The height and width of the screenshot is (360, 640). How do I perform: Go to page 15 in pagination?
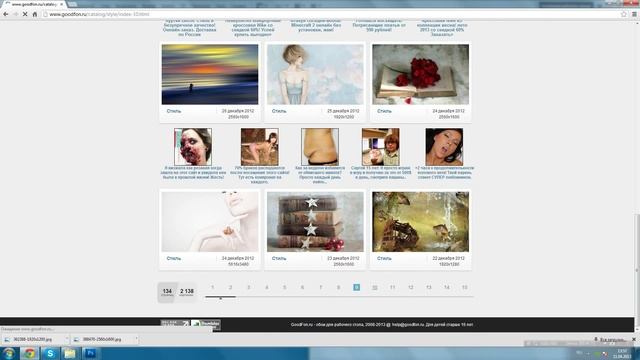464,287
